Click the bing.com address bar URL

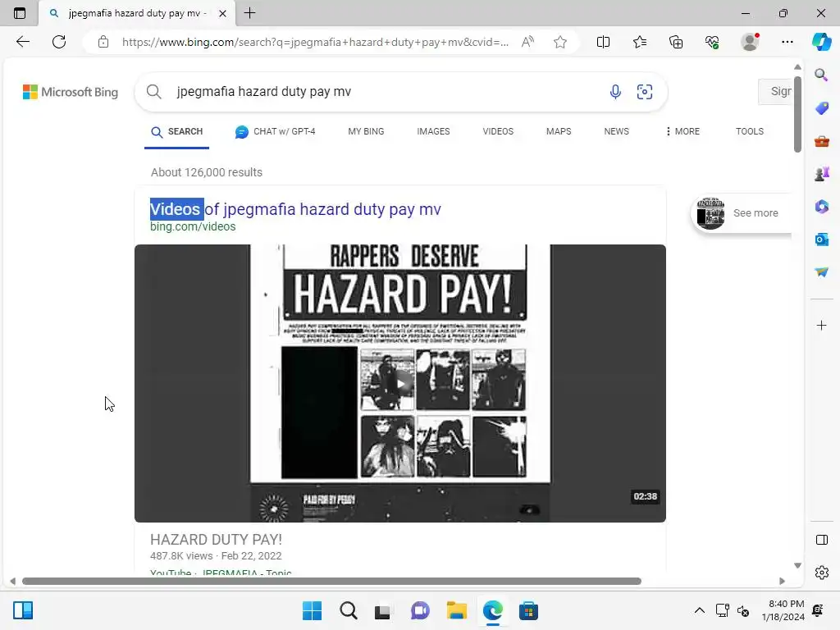coord(315,42)
